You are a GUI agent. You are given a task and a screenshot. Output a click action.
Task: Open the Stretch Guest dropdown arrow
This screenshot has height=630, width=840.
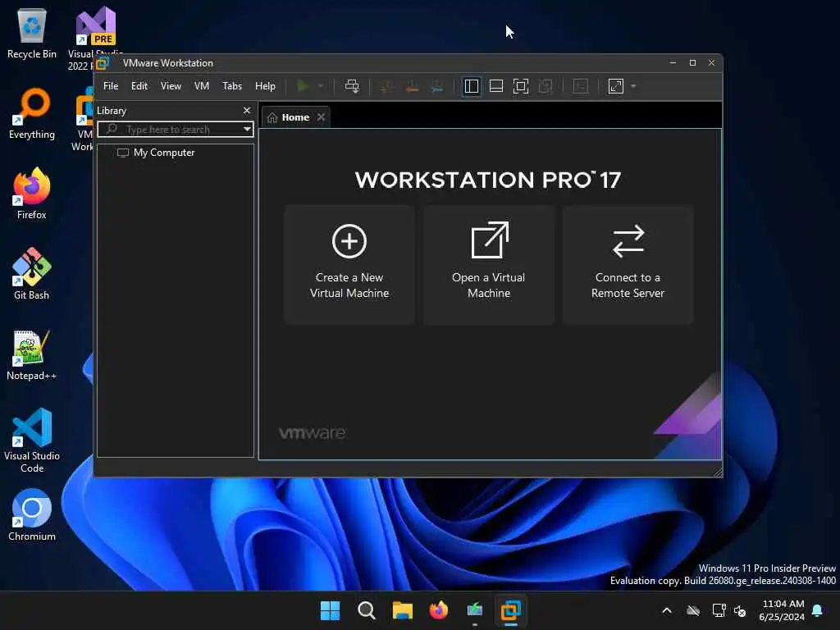coord(633,86)
